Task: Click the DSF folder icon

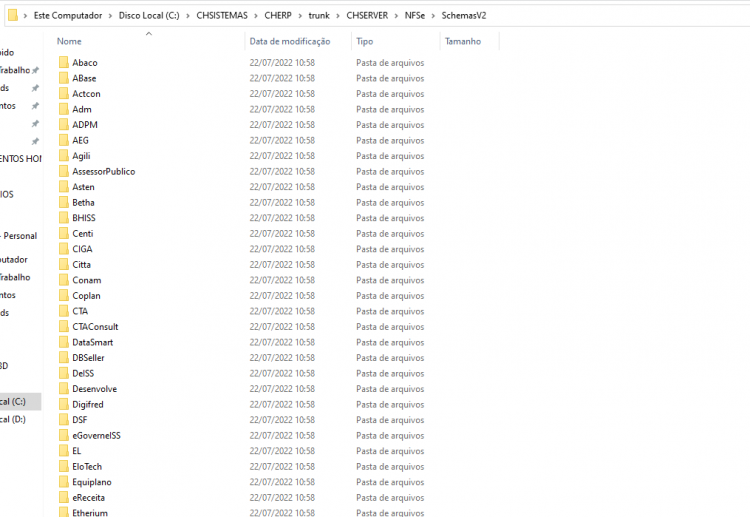Action: click(x=64, y=419)
